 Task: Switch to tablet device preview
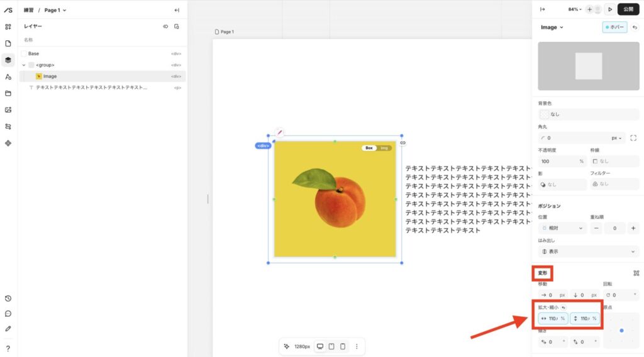pyautogui.click(x=331, y=346)
